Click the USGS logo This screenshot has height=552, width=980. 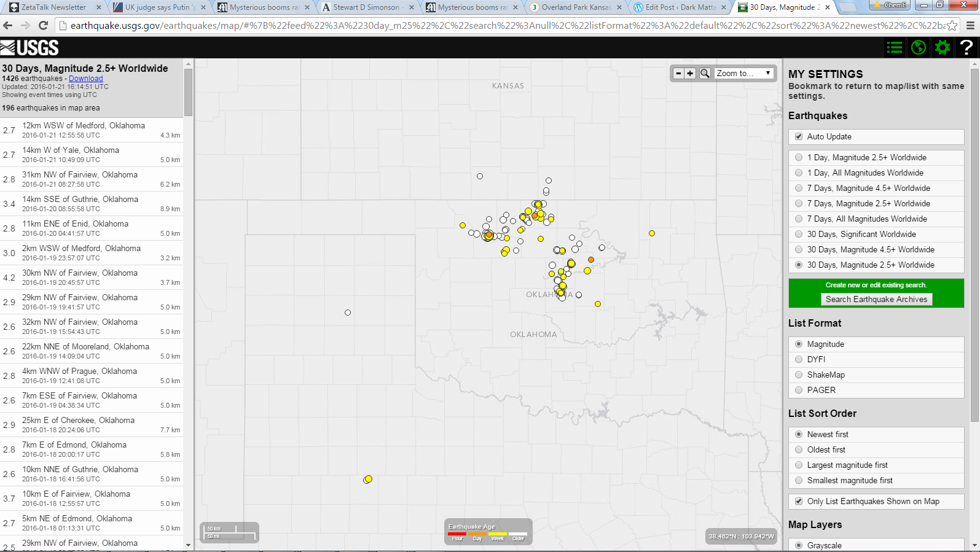29,48
